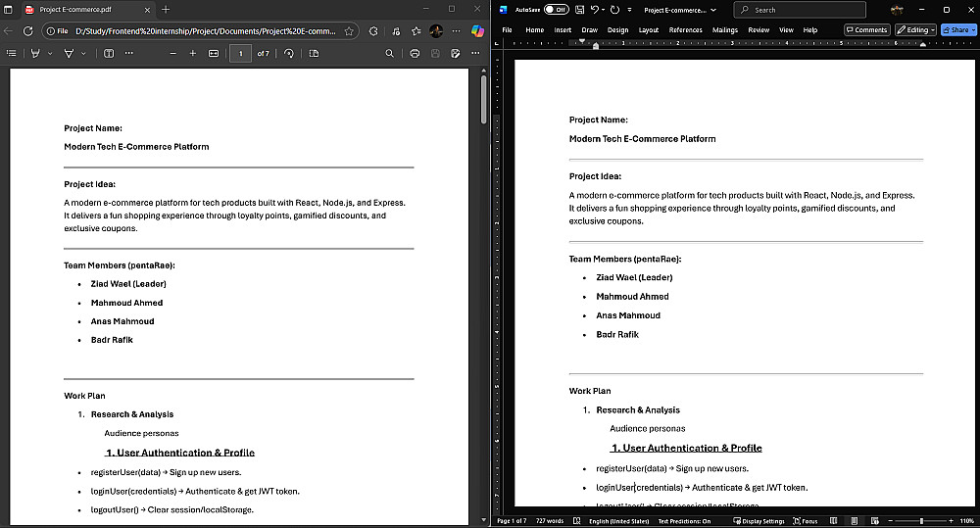Undo last action in Word
This screenshot has width=980, height=528.
coord(595,10)
